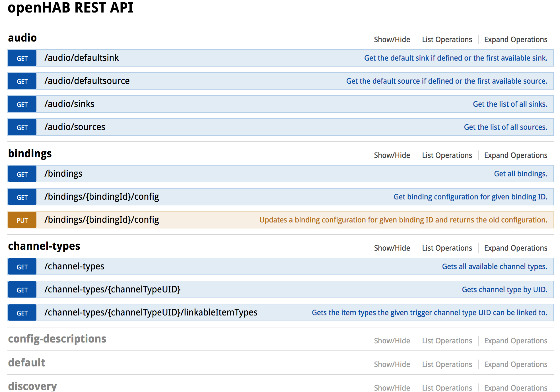List Operations for audio section
The width and height of the screenshot is (560, 392).
pyautogui.click(x=447, y=40)
